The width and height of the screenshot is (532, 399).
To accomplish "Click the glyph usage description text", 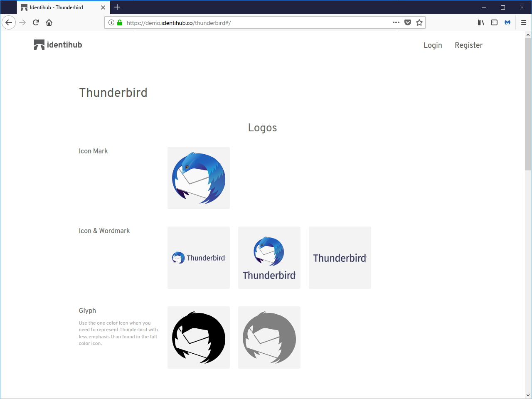I will (118, 333).
